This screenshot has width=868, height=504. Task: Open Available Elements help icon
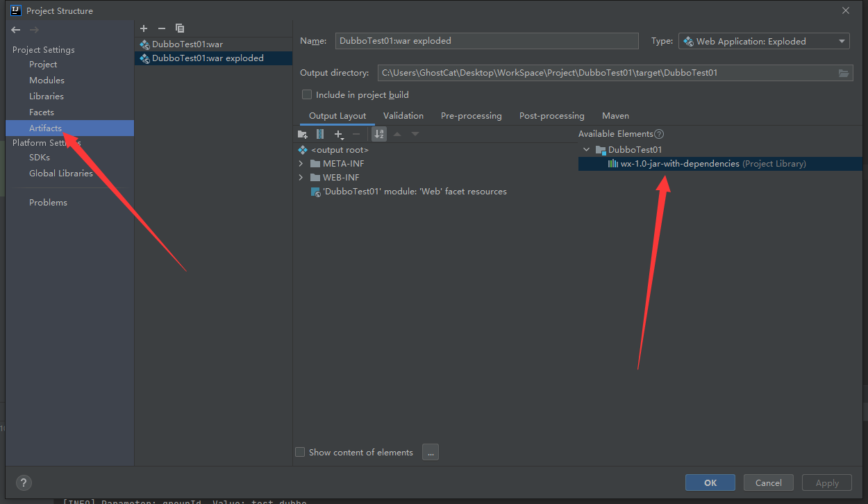tap(659, 134)
